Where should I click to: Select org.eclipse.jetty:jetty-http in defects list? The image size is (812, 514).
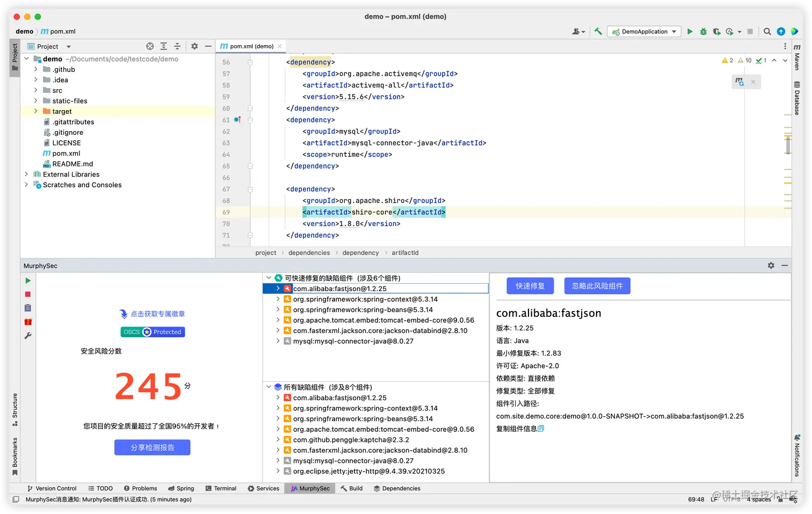point(368,471)
